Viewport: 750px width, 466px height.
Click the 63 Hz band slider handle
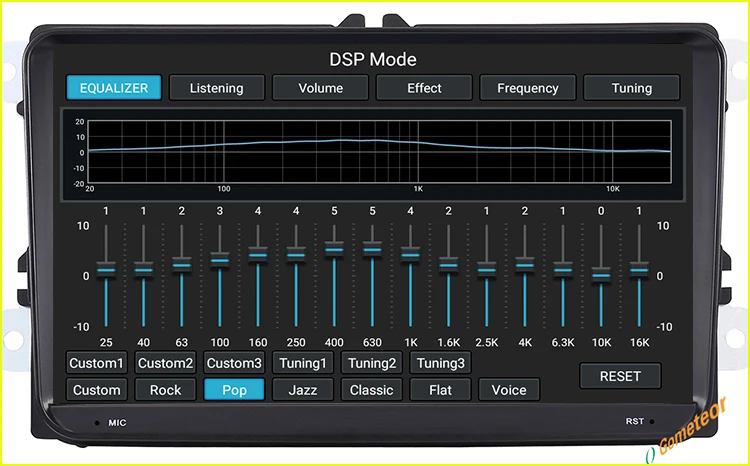click(182, 266)
